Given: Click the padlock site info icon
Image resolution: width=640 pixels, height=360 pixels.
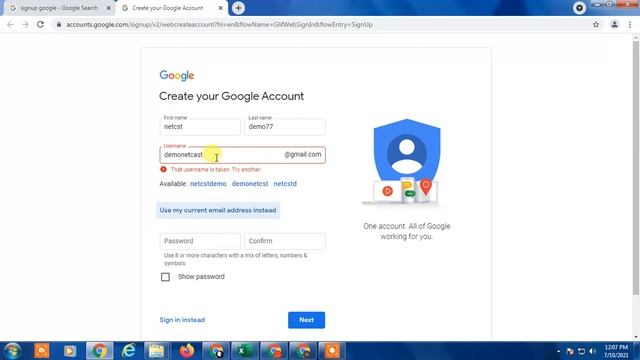Looking at the screenshot, I should pos(59,24).
